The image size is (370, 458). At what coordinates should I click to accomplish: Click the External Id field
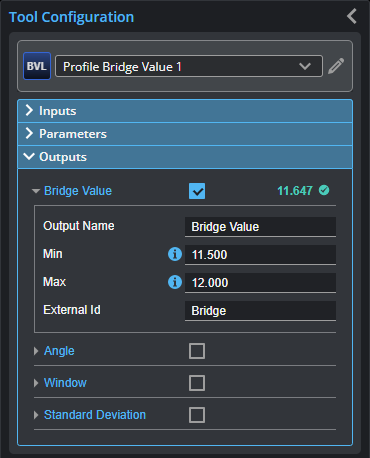(260, 311)
